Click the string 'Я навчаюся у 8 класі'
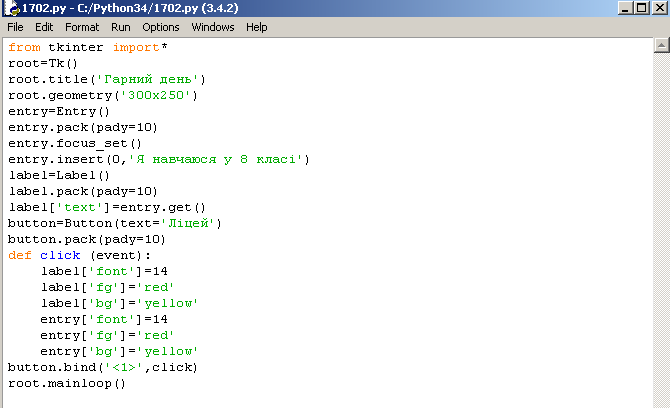The height and width of the screenshot is (408, 670). [x=215, y=159]
